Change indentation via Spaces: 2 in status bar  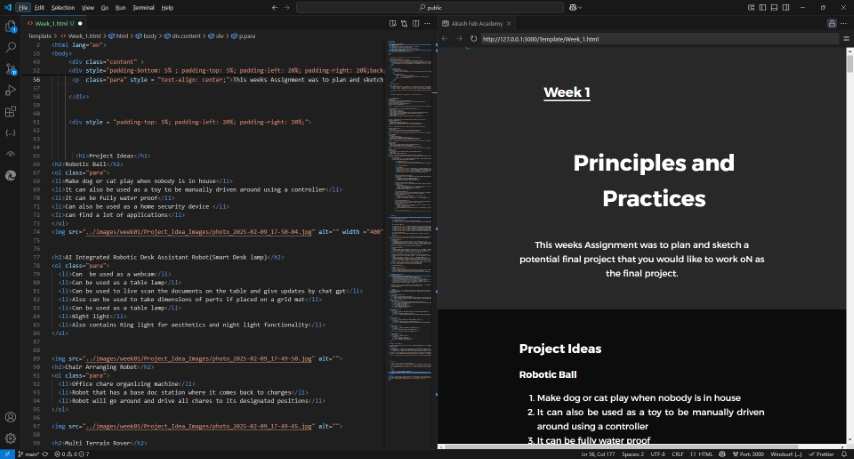pos(633,454)
